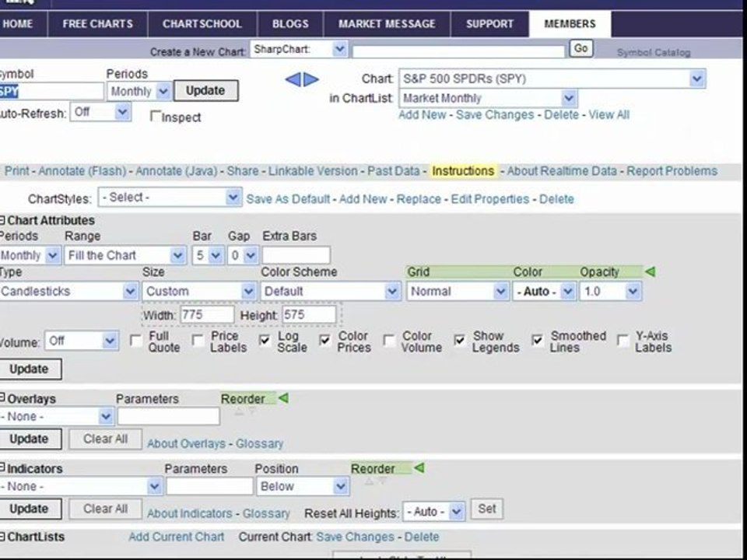Open the Overlays None dropdown
This screenshot has height=560, width=747.
[56, 416]
